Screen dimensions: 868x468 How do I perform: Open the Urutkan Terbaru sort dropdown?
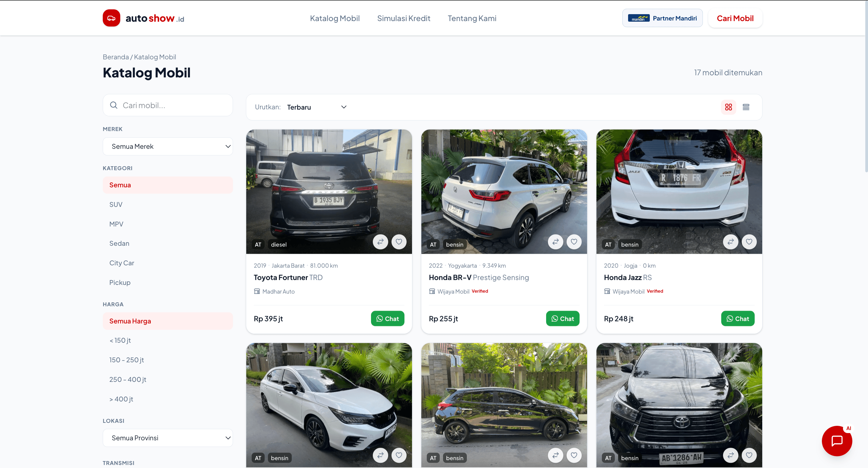pos(317,107)
